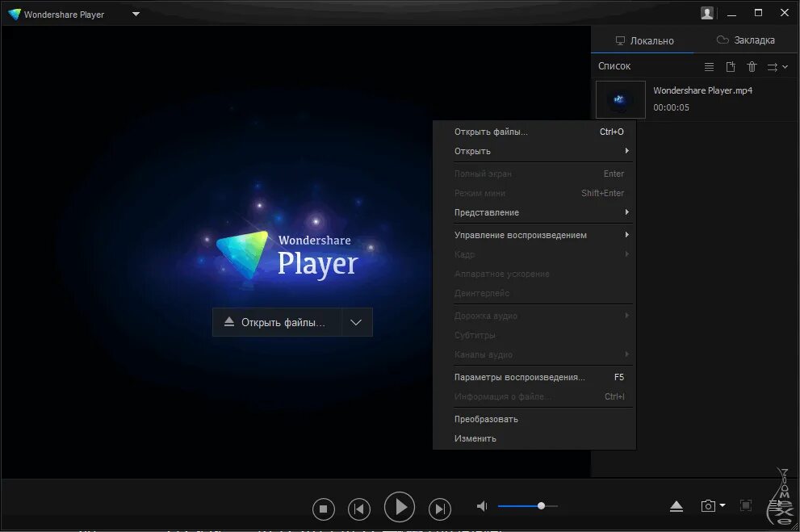Toggle the playlist panel icon

[776, 505]
